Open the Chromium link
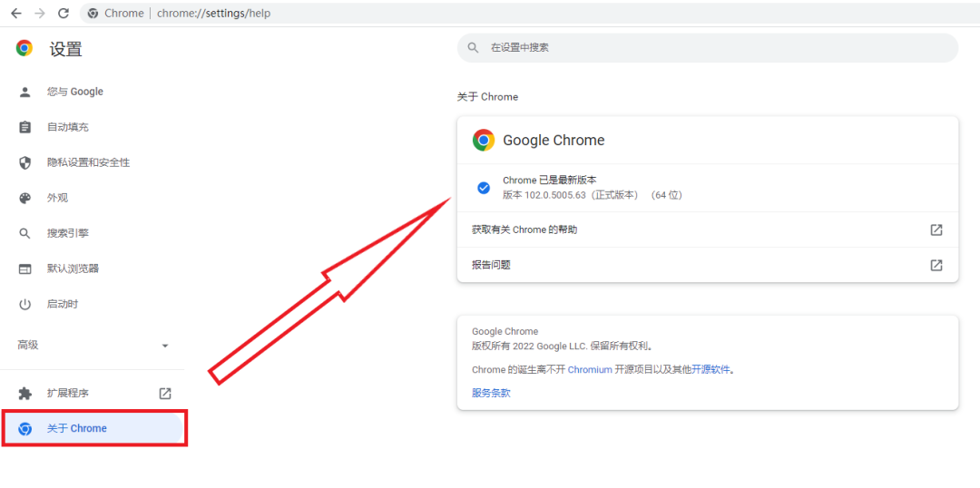 pyautogui.click(x=590, y=369)
